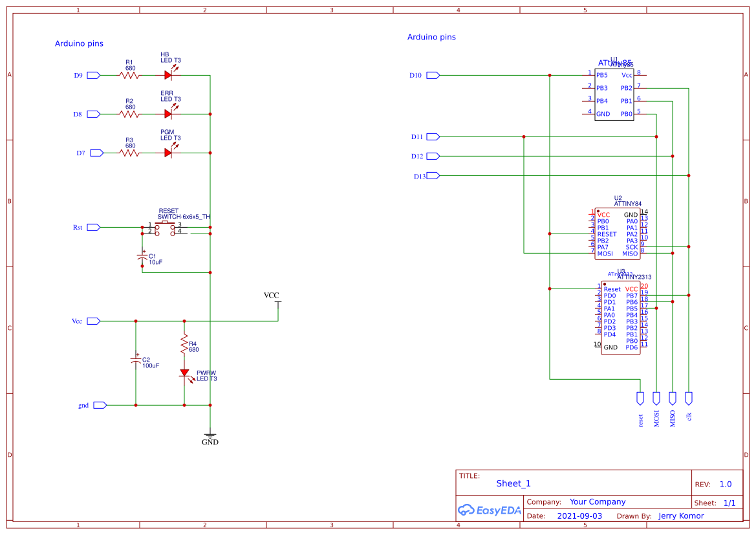
Task: Click the 'Your Company' field
Action: [x=598, y=502]
